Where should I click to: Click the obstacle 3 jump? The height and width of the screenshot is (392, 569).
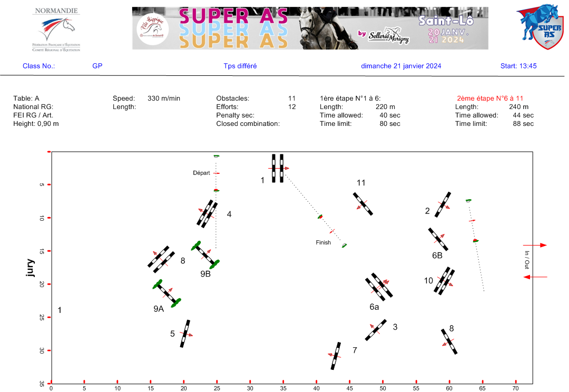[x=376, y=330]
